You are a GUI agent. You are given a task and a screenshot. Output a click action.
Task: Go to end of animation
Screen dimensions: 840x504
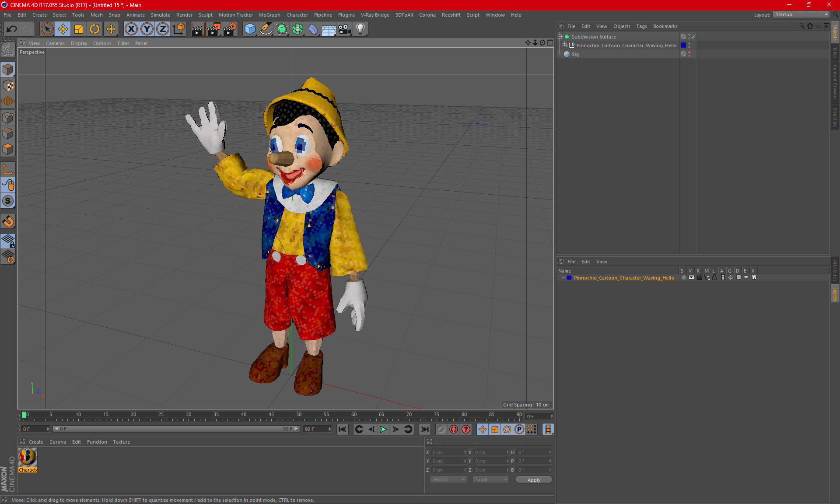[424, 429]
